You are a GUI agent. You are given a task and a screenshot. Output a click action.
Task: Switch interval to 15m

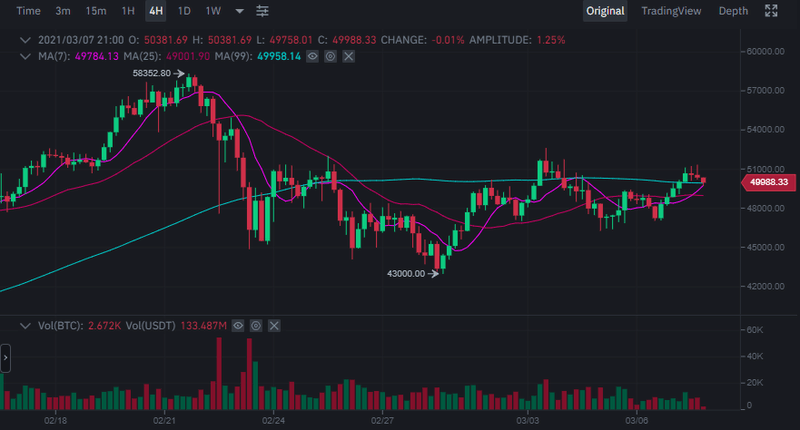coord(96,11)
